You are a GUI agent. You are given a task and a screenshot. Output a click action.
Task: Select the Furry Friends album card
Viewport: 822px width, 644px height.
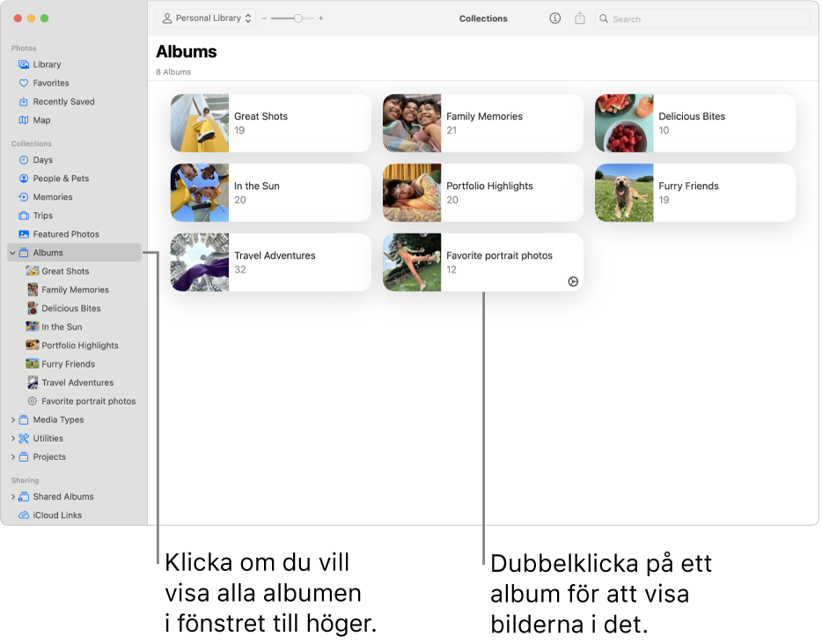(695, 193)
